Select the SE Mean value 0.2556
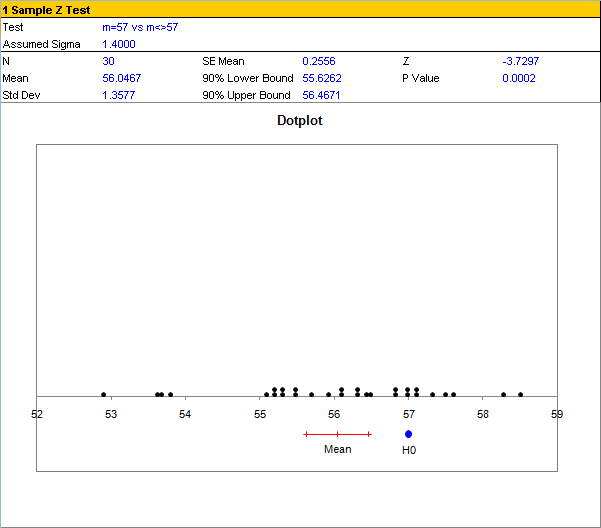 pyautogui.click(x=319, y=61)
